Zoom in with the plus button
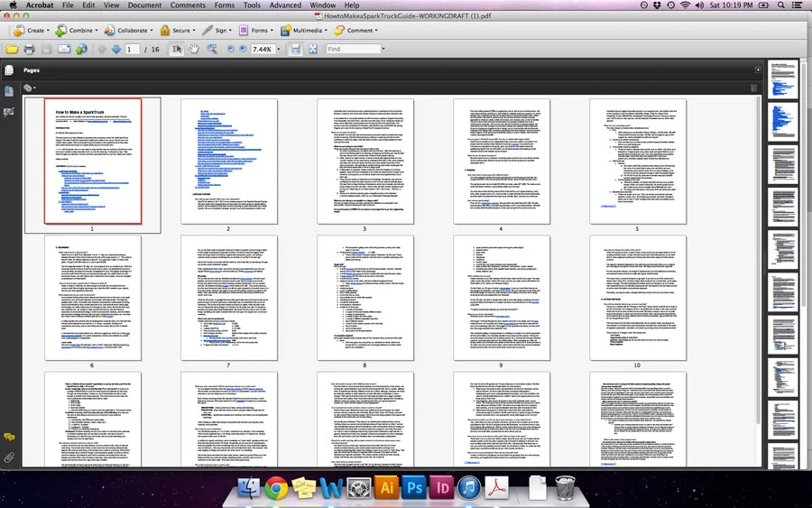812x508 pixels. click(x=243, y=50)
